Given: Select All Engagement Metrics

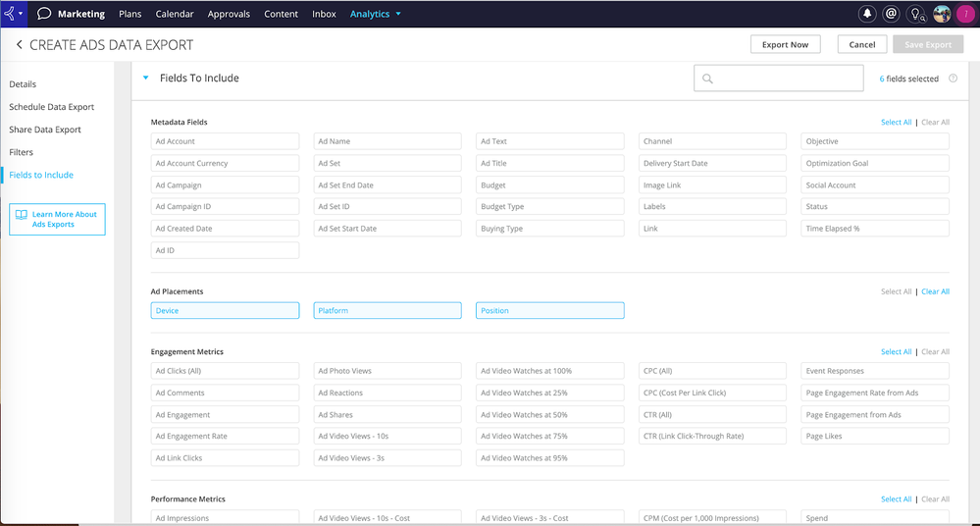Looking at the screenshot, I should (x=896, y=351).
